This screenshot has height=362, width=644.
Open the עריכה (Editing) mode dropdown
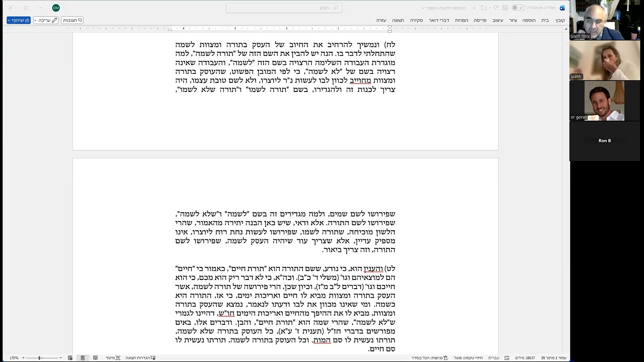click(x=46, y=20)
